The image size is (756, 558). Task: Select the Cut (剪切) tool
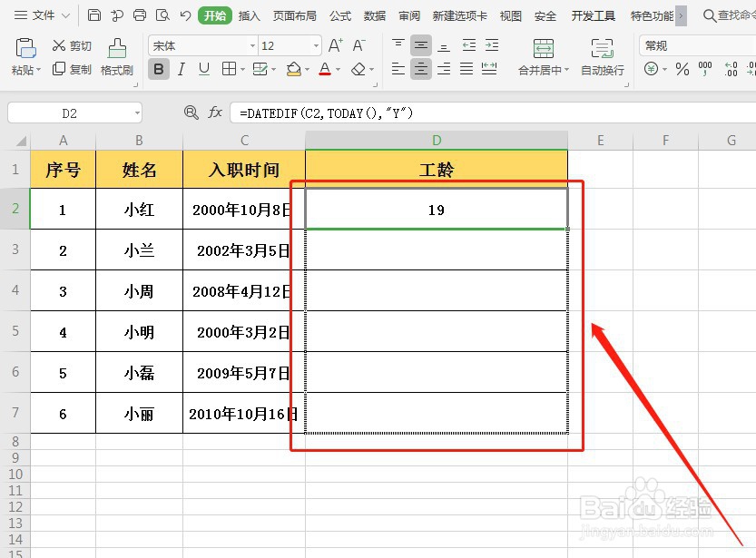pos(70,45)
